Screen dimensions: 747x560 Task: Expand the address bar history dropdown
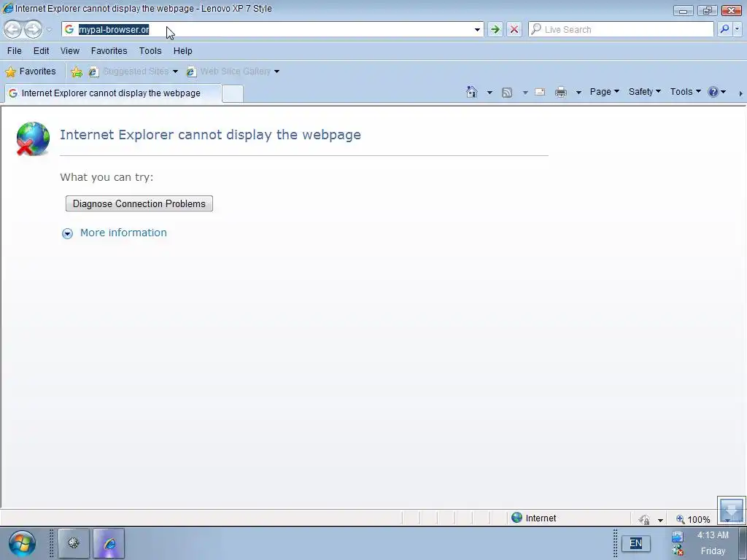(x=477, y=29)
